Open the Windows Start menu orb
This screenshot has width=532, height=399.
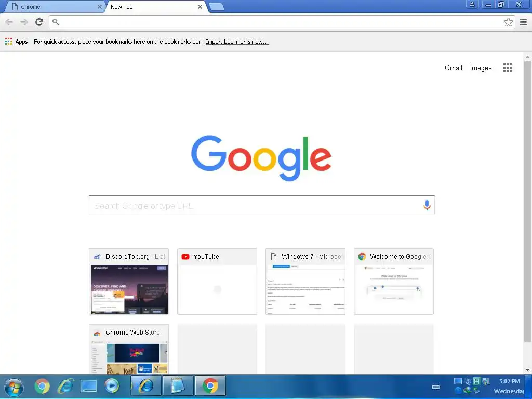coord(14,387)
